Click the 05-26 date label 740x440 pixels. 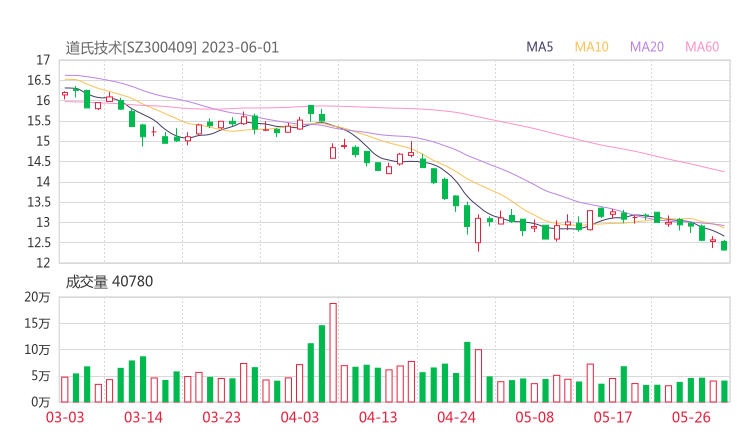pyautogui.click(x=690, y=418)
